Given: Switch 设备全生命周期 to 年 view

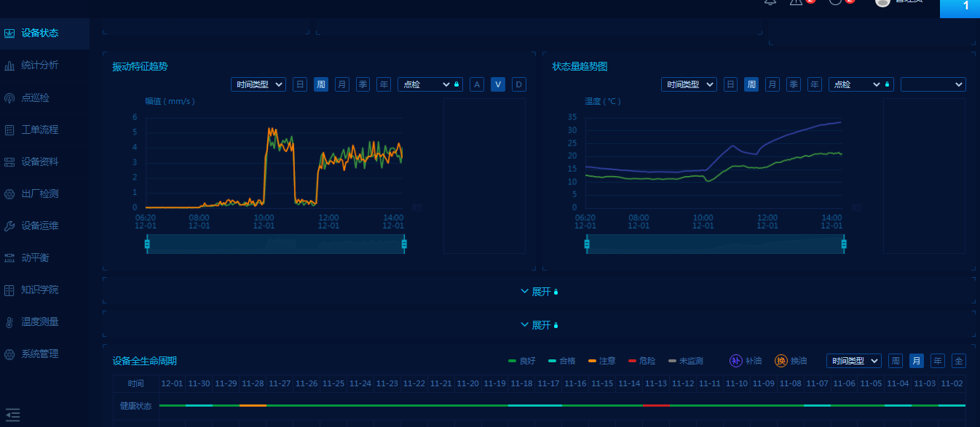Looking at the screenshot, I should point(938,361).
